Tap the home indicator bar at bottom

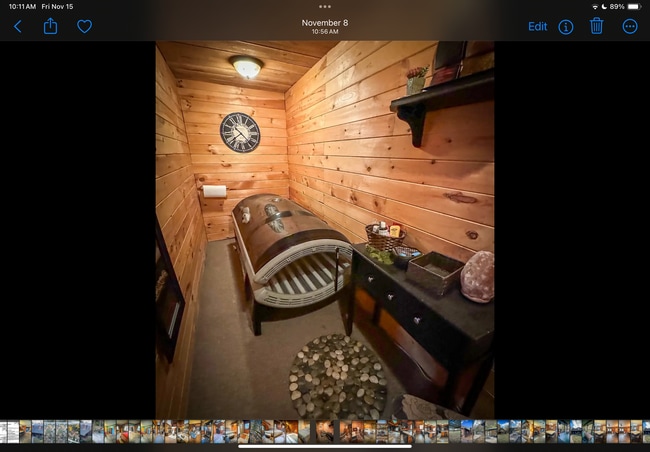(x=324, y=446)
